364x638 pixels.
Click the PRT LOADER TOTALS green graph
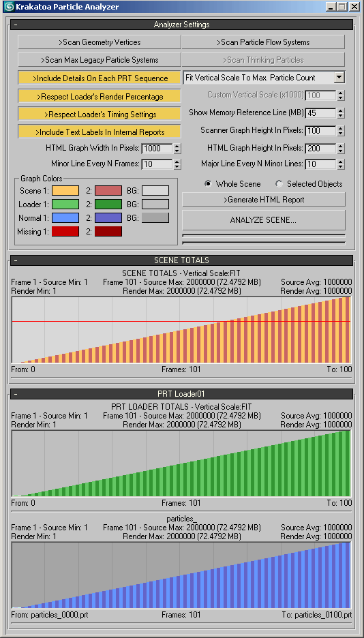point(181,464)
